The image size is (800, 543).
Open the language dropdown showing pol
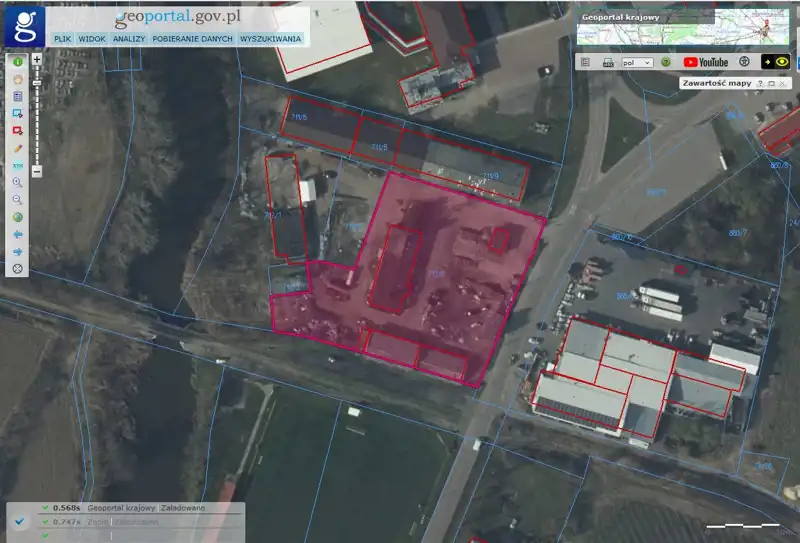tap(636, 62)
